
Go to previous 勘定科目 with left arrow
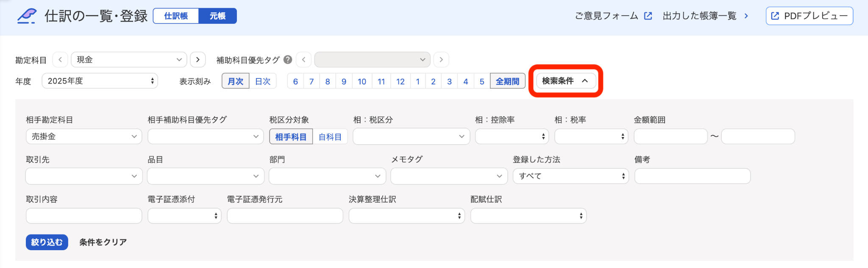[60, 60]
